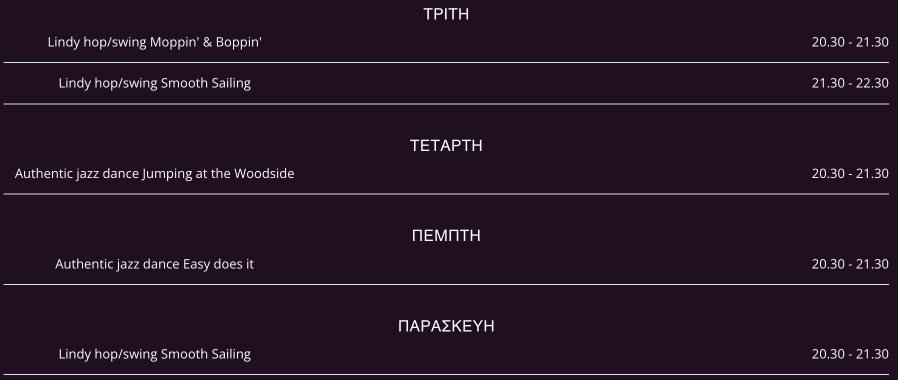Click the ΠΕΜΠΤΗ 20.30 - 21.30 time
This screenshot has width=898, height=380.
[850, 264]
